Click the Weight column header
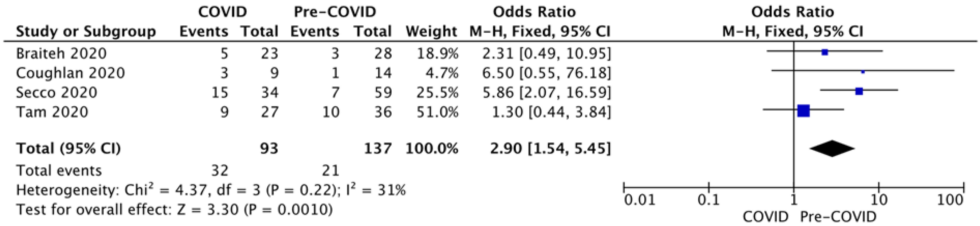This screenshot has height=226, width=980. [432, 31]
